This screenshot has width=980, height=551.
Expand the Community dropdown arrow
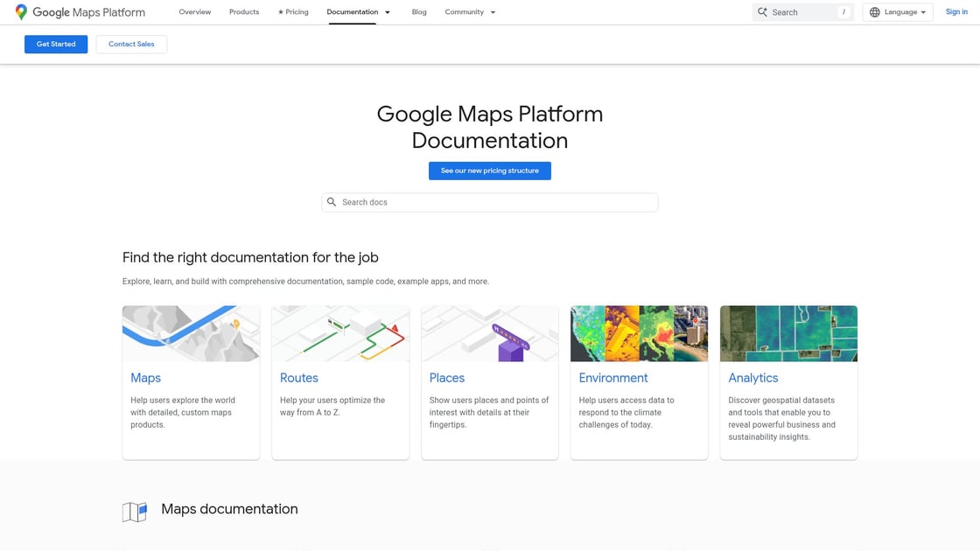[493, 12]
